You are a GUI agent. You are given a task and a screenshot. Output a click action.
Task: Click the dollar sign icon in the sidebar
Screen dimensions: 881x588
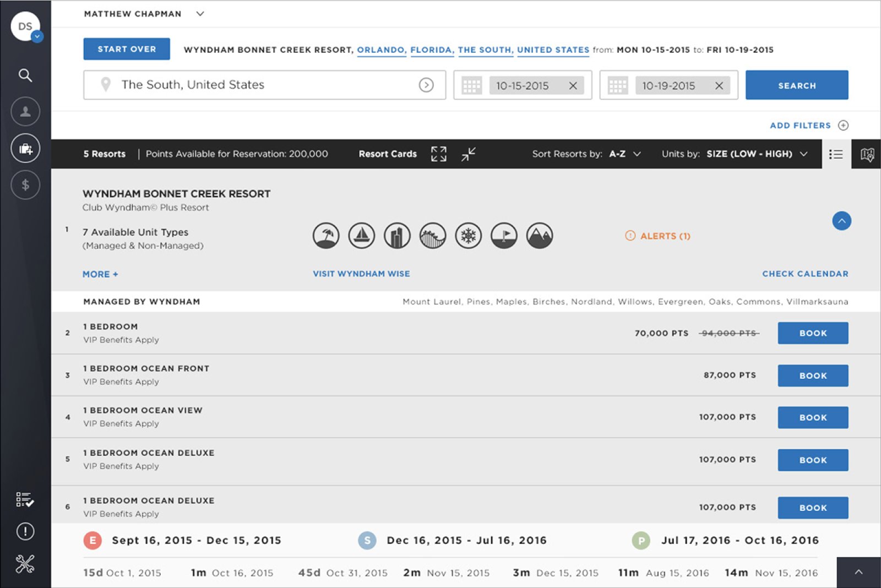[25, 185]
